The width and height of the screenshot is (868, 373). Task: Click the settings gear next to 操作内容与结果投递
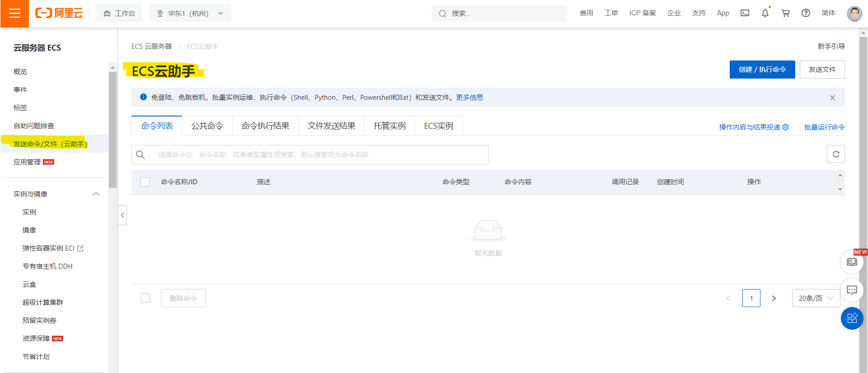click(786, 127)
